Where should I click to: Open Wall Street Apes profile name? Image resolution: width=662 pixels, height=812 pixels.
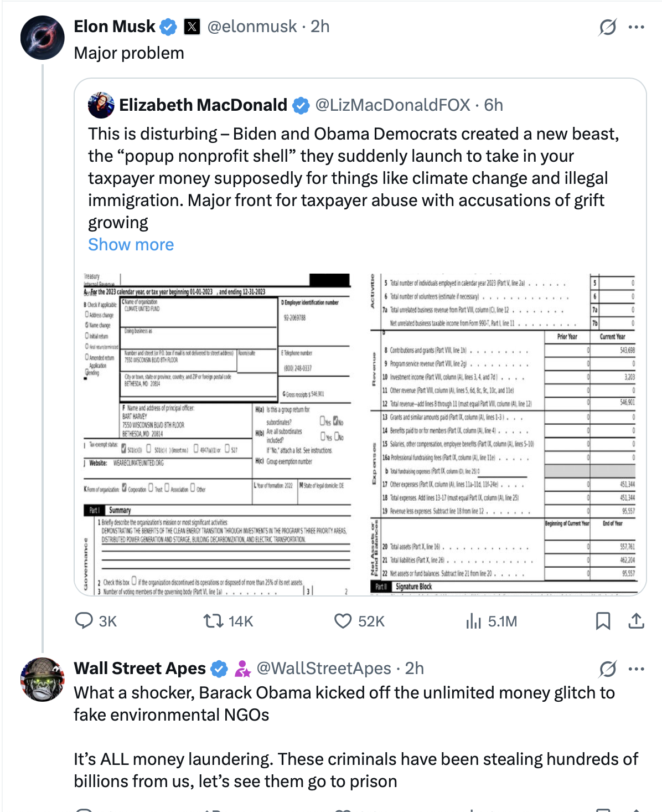tap(139, 669)
